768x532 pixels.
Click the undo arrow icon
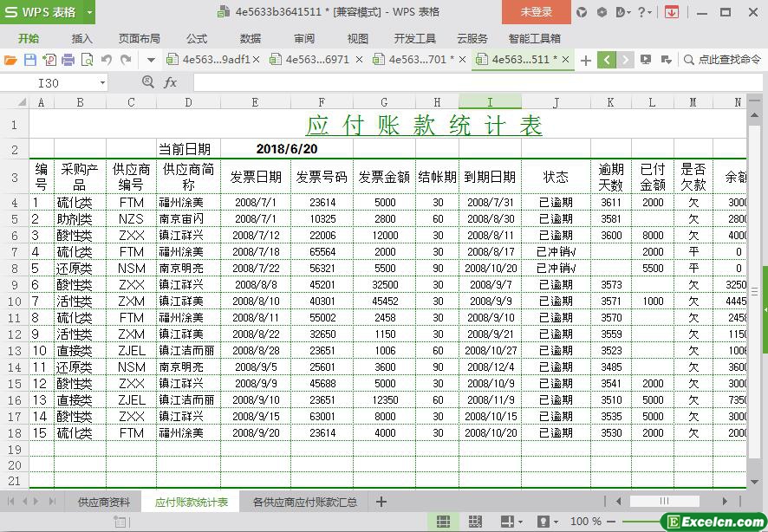(x=106, y=60)
